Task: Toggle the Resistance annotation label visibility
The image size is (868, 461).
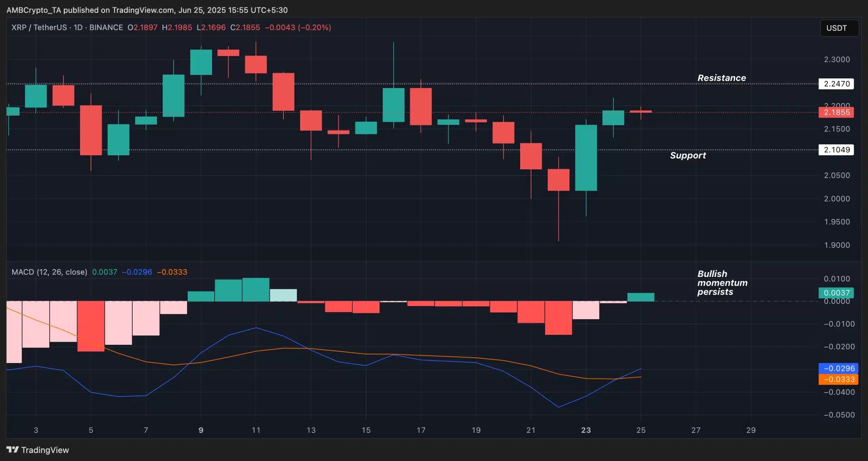Action: [x=722, y=78]
